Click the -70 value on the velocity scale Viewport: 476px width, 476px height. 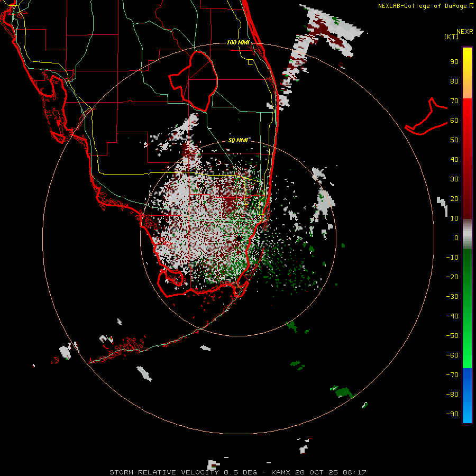452,375
